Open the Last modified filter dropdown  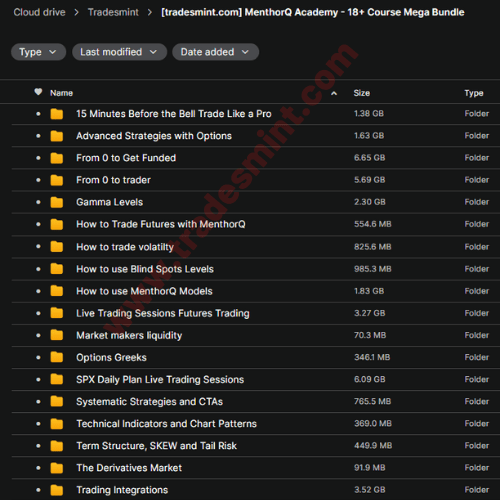pyautogui.click(x=119, y=52)
